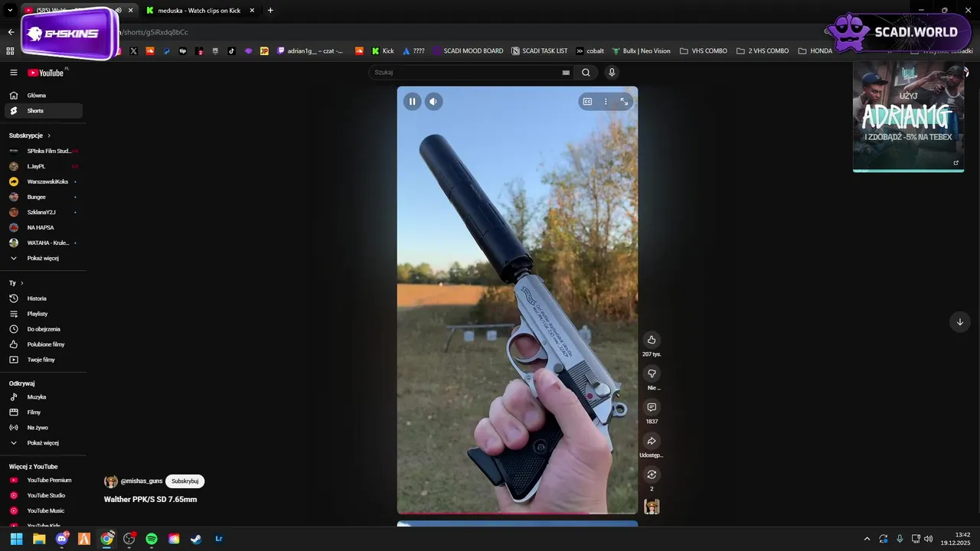Open YouTube Premium link
Screen dimensions: 980x551
coord(44,481)
